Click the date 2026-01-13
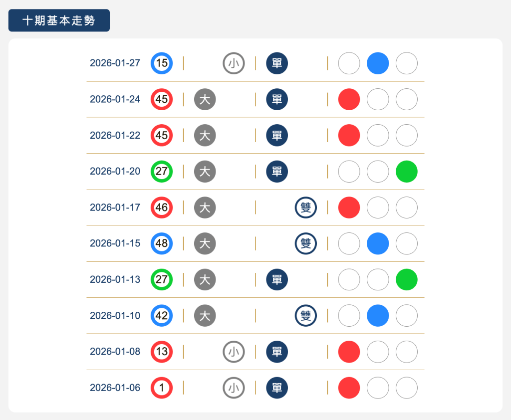This screenshot has height=420, width=511. pos(115,279)
